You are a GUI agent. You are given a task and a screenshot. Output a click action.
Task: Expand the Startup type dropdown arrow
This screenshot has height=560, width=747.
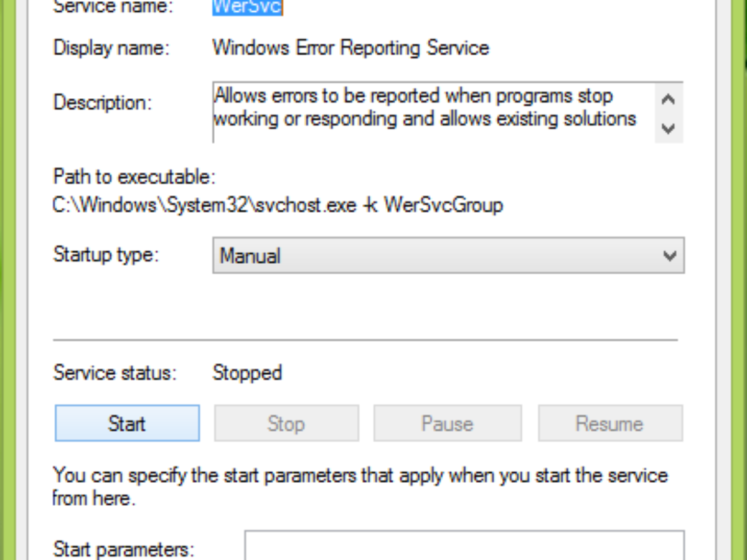(670, 255)
